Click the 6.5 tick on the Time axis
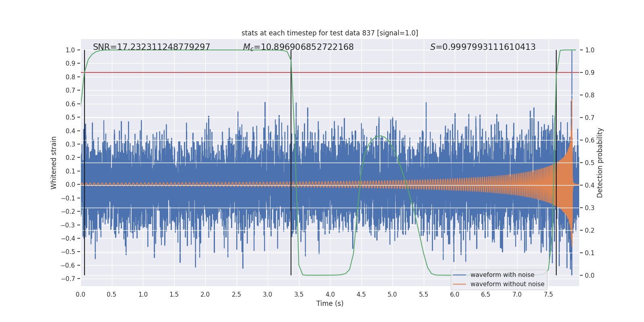The width and height of the screenshot is (644, 322). point(486,294)
